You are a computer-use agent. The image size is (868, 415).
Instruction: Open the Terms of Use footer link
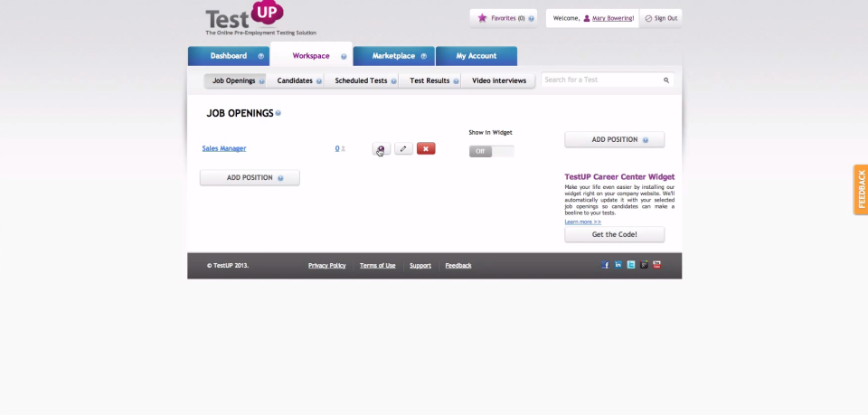point(378,266)
